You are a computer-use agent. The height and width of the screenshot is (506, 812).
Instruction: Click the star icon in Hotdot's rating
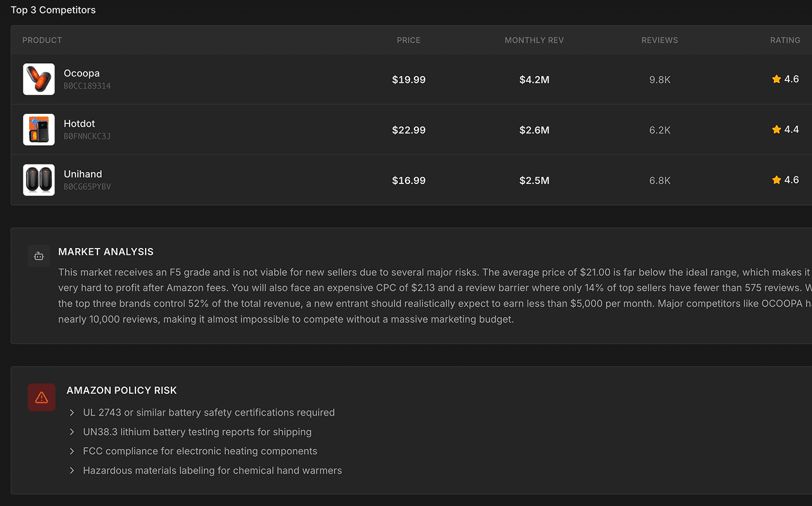[x=777, y=130]
